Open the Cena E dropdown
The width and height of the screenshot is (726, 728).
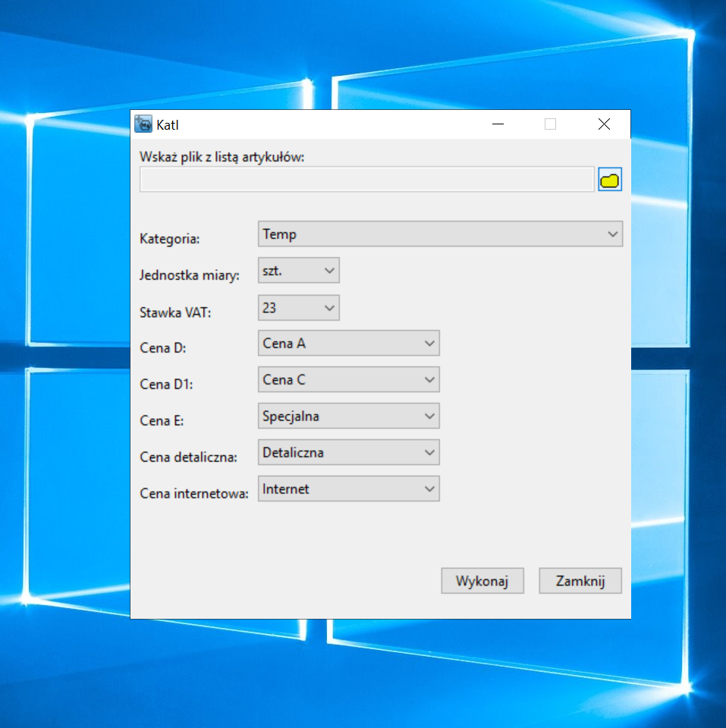point(349,416)
